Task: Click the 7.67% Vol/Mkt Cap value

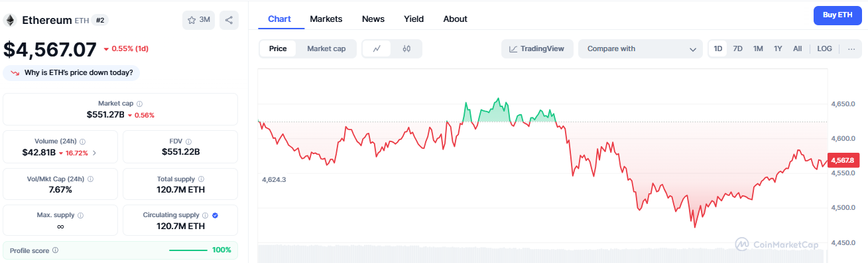Action: coord(60,189)
